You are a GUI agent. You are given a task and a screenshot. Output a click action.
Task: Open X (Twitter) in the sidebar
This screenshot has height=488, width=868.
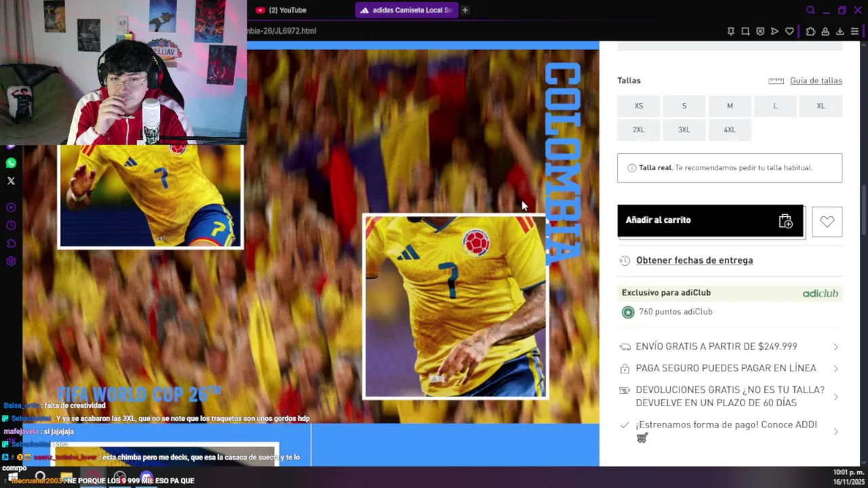tap(11, 181)
